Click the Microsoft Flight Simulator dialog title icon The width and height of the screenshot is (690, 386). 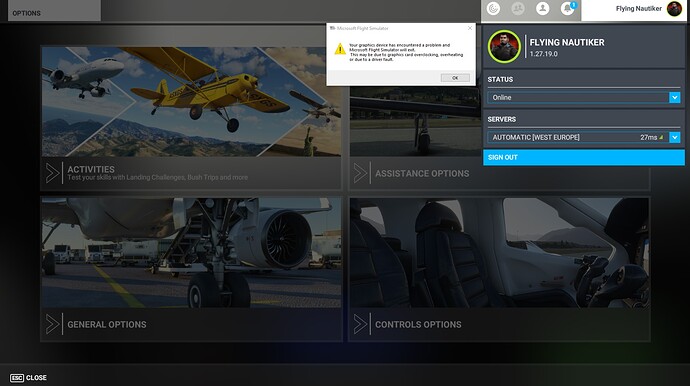coord(333,28)
